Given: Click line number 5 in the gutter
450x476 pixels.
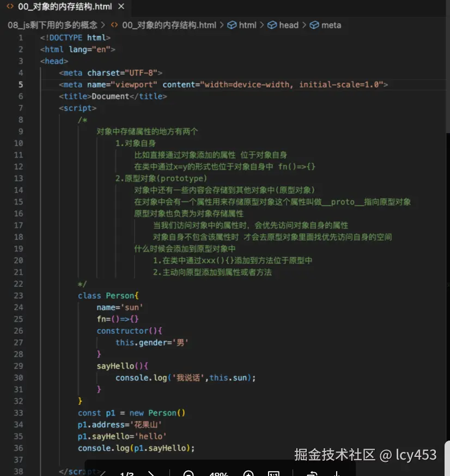Looking at the screenshot, I should [21, 85].
